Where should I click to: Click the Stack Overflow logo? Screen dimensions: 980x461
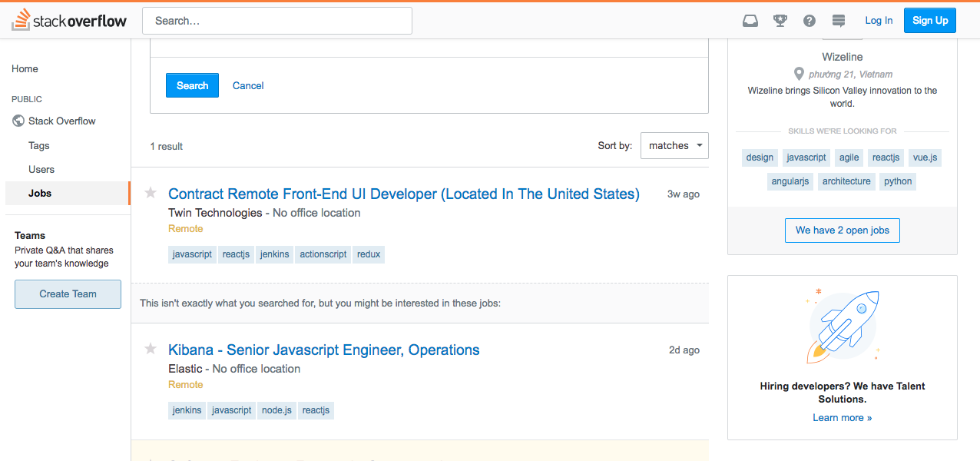coord(69,21)
